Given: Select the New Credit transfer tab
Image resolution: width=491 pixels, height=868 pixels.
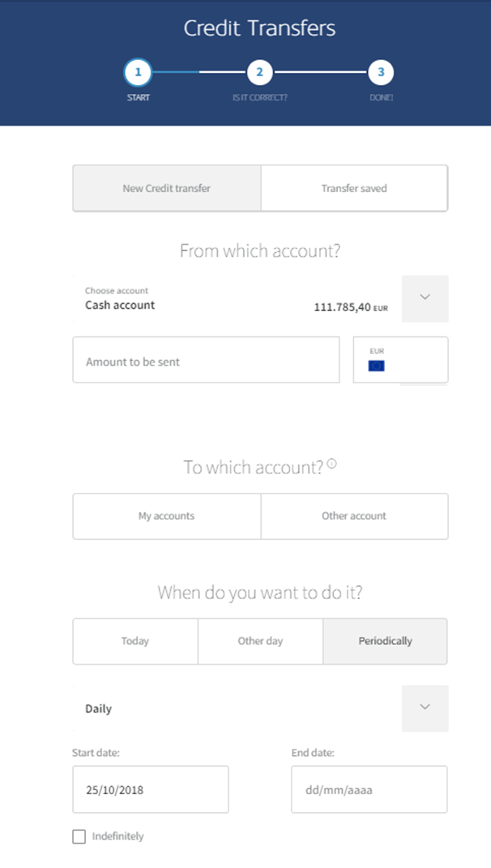Looking at the screenshot, I should coord(167,188).
